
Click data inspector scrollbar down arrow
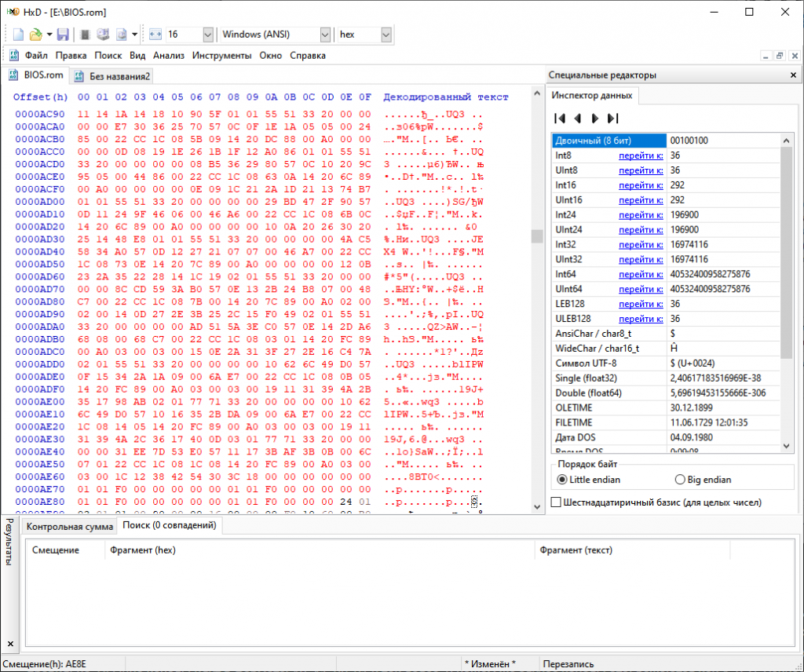pos(786,447)
